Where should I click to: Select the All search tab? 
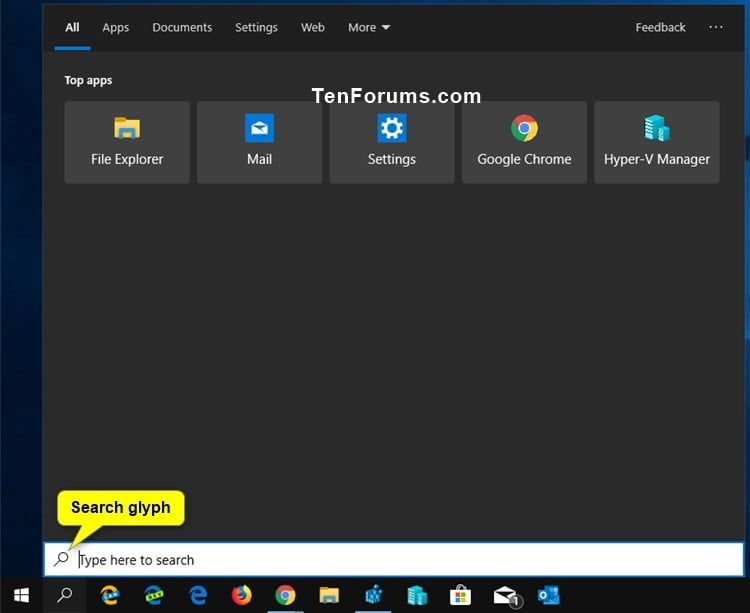pyautogui.click(x=72, y=27)
